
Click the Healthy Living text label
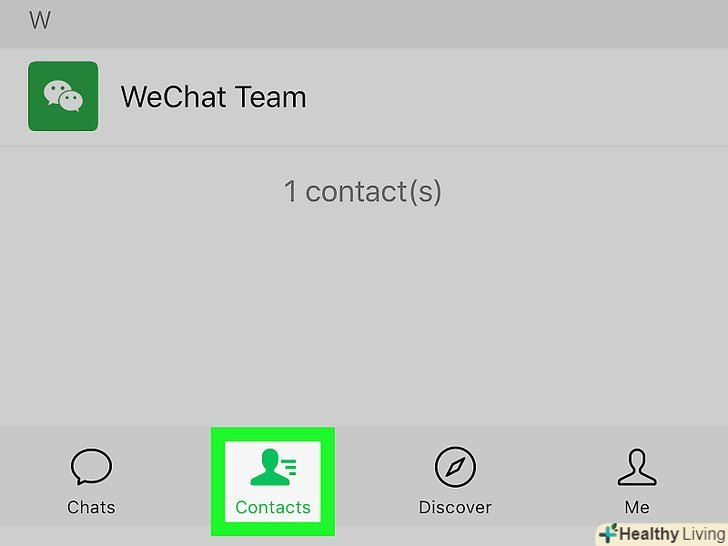[673, 534]
